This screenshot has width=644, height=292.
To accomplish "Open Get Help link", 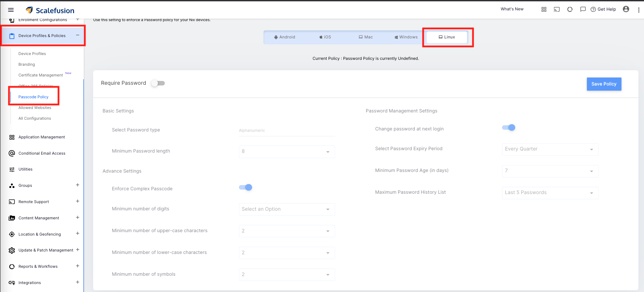I will 603,9.
